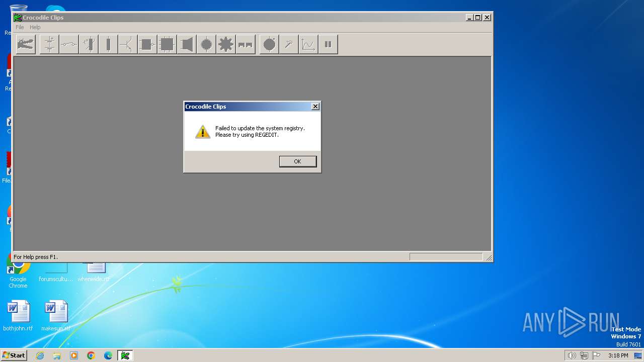Click the empty status bar indicator pane
The image size is (644, 362).
coord(446,257)
